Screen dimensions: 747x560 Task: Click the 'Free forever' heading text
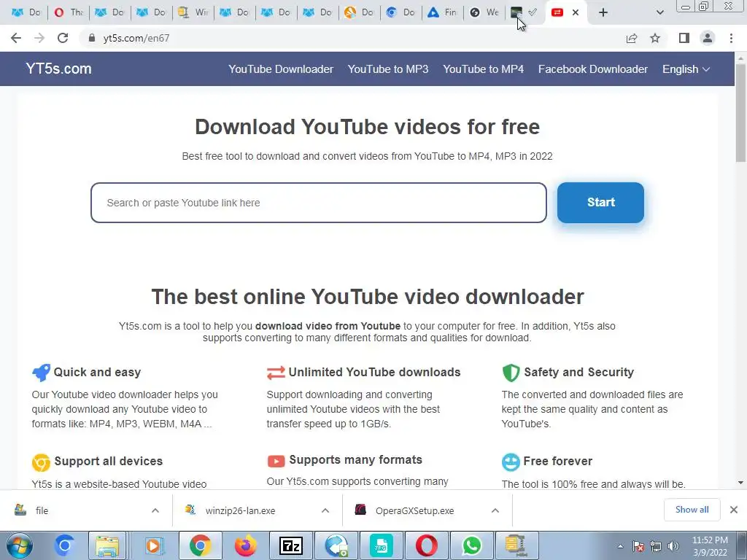pyautogui.click(x=558, y=461)
